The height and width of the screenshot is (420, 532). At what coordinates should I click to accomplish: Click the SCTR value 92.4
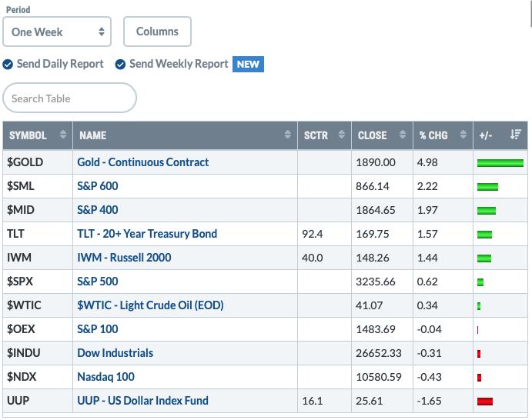[x=312, y=234]
